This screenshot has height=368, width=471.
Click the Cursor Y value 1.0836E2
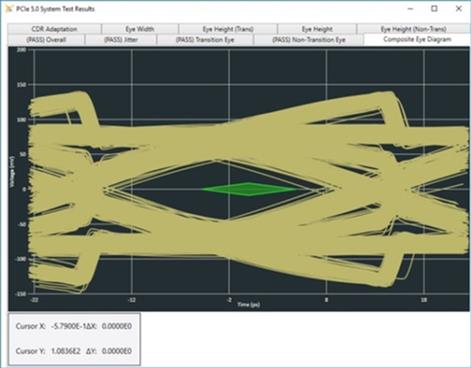66,351
